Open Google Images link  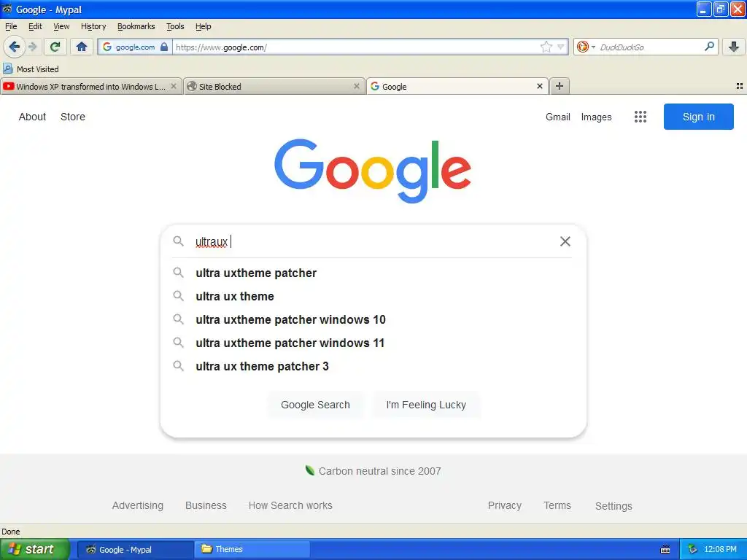coord(596,117)
